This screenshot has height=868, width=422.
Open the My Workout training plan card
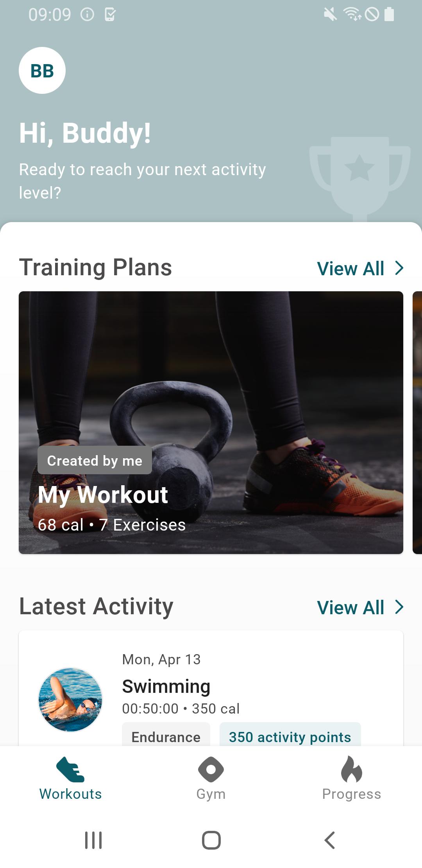pyautogui.click(x=211, y=423)
